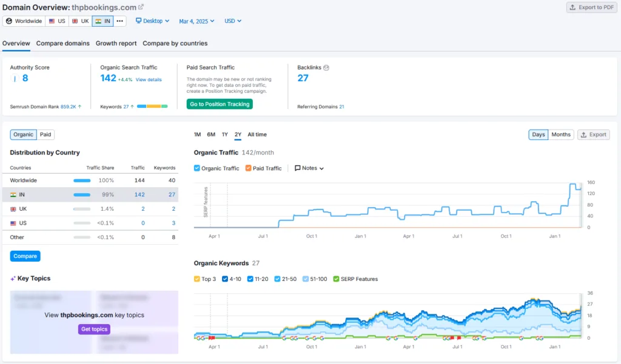Viewport: 621px width, 364px height.
Task: Click the Notes speech bubble icon
Action: point(297,168)
